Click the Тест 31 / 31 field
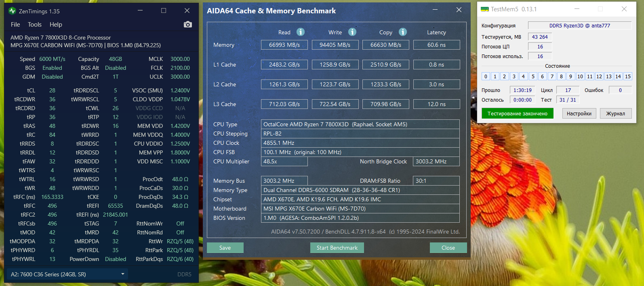Viewport: 644px width, 286px height. pos(568,100)
